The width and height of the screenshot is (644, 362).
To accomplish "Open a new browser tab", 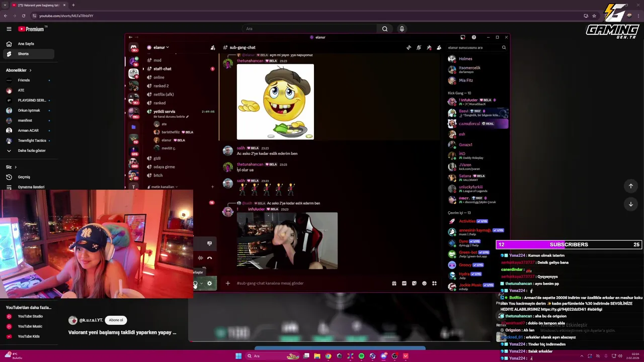I will click(x=73, y=5).
